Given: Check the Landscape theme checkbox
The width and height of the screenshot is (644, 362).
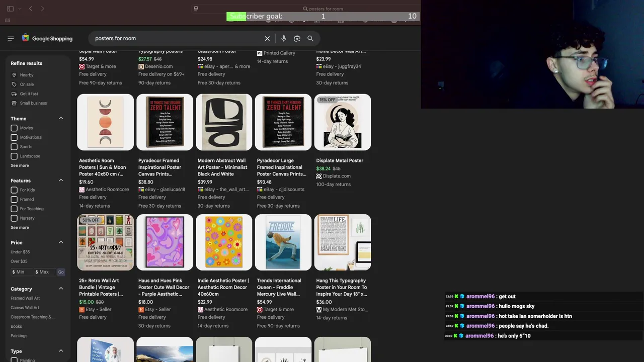Looking at the screenshot, I should pyautogui.click(x=14, y=156).
